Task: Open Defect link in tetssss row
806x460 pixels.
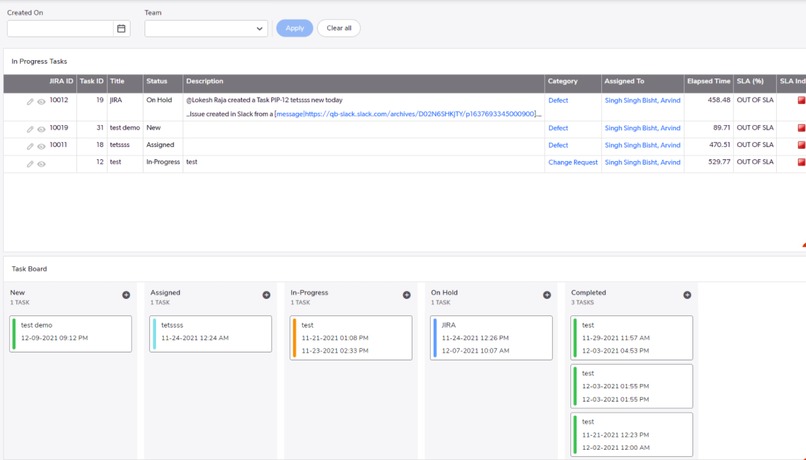Action: pyautogui.click(x=558, y=145)
